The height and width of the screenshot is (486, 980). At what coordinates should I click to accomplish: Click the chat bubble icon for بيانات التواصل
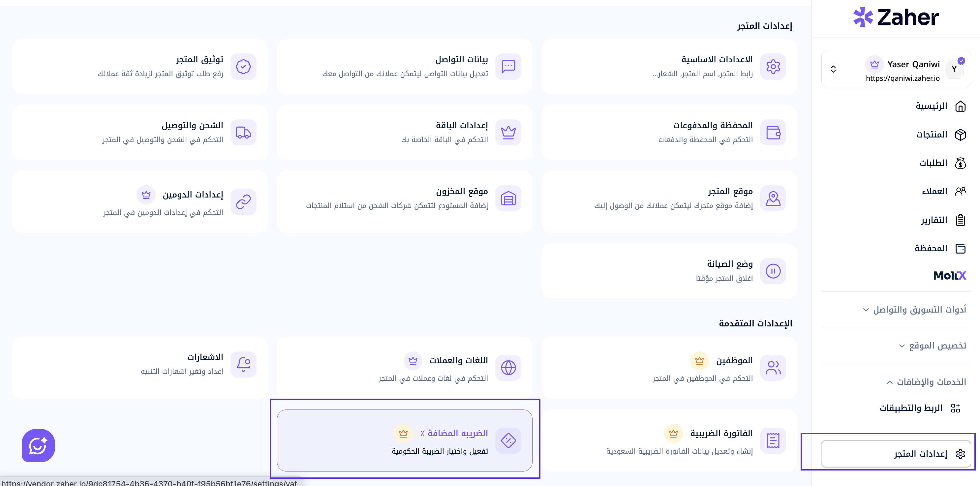pyautogui.click(x=508, y=67)
